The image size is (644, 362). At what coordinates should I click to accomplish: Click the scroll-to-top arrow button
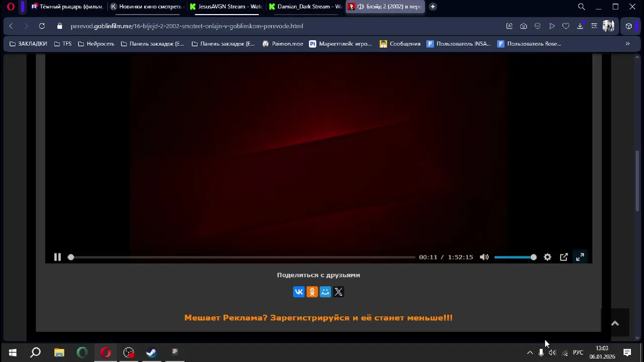coord(615,323)
